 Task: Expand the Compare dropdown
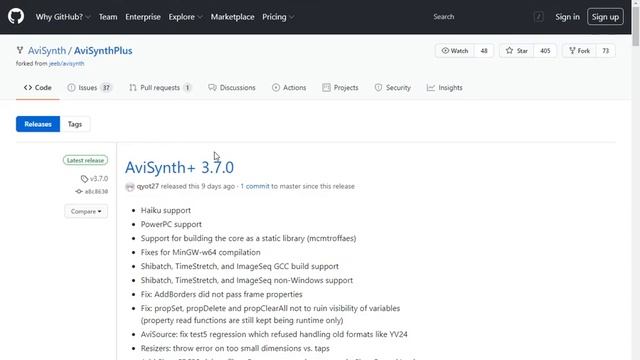86,211
